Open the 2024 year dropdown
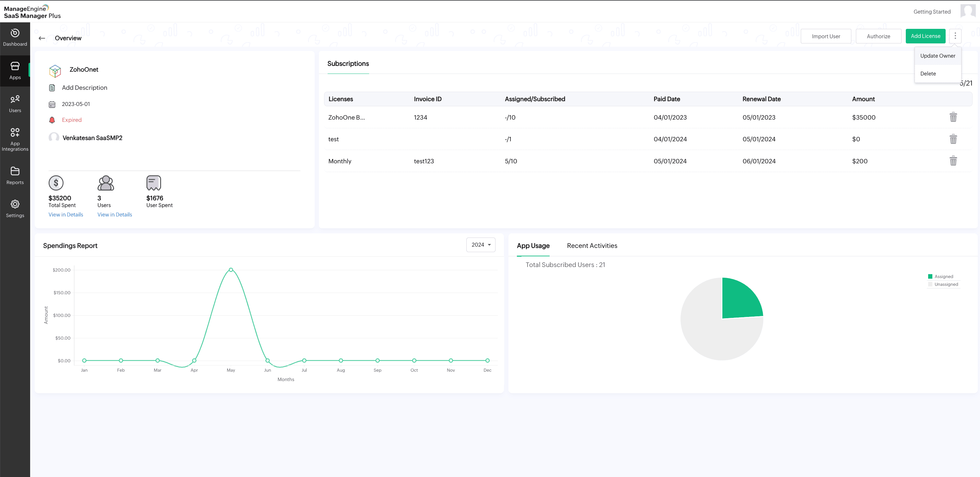Screen dimensions: 980x477 coord(481,245)
